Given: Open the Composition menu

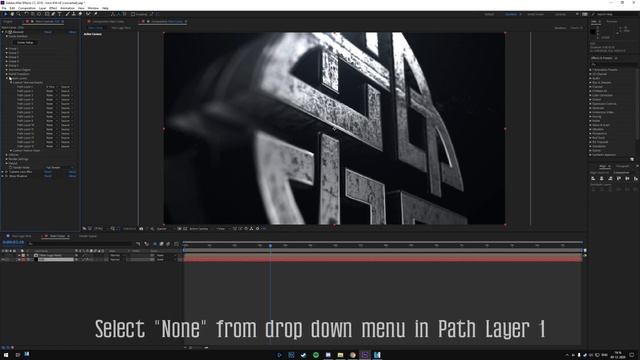Looking at the screenshot, I should tap(27, 8).
